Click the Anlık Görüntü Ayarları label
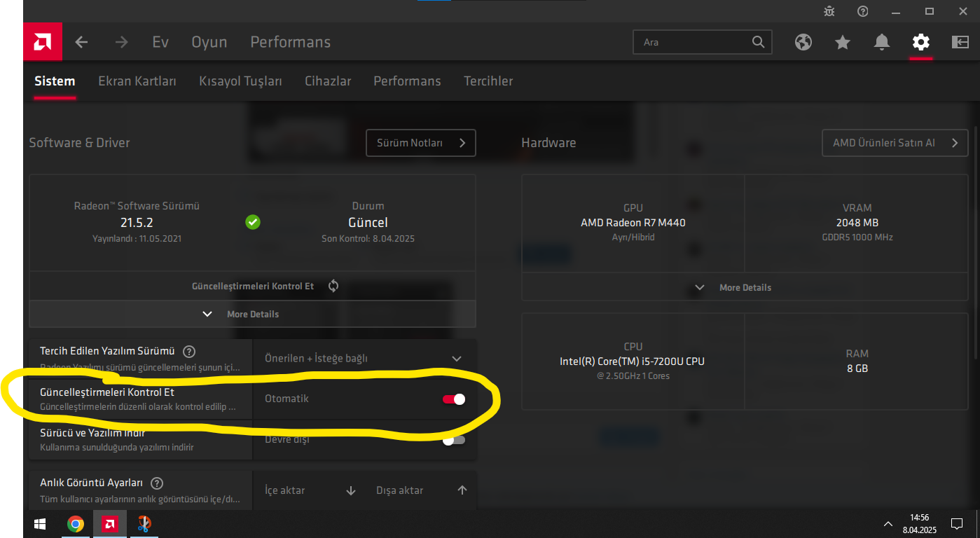980x538 pixels. [x=91, y=483]
